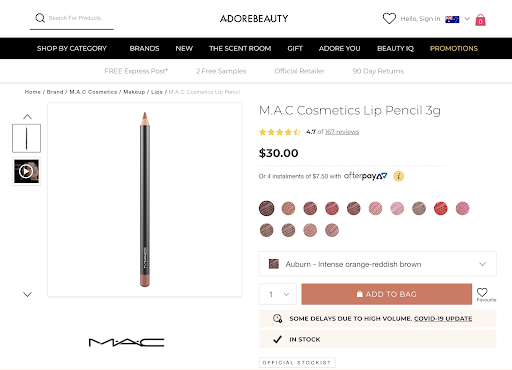
Task: Open the Brands menu
Action: [144, 48]
